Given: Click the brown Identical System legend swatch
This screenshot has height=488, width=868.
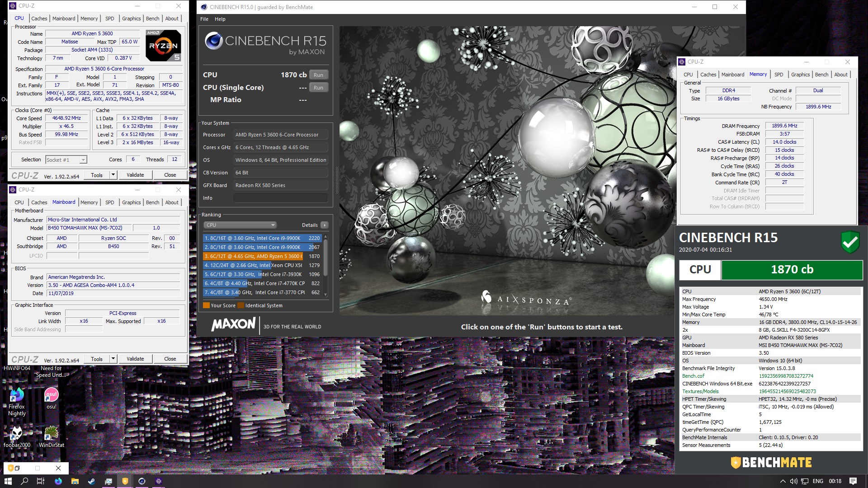Looking at the screenshot, I should pyautogui.click(x=241, y=305).
